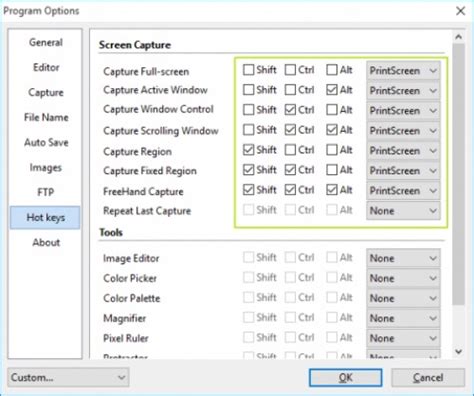Screen dimensions: 474x396
Task: Click the scrollbar down arrow
Action: pos(459,352)
